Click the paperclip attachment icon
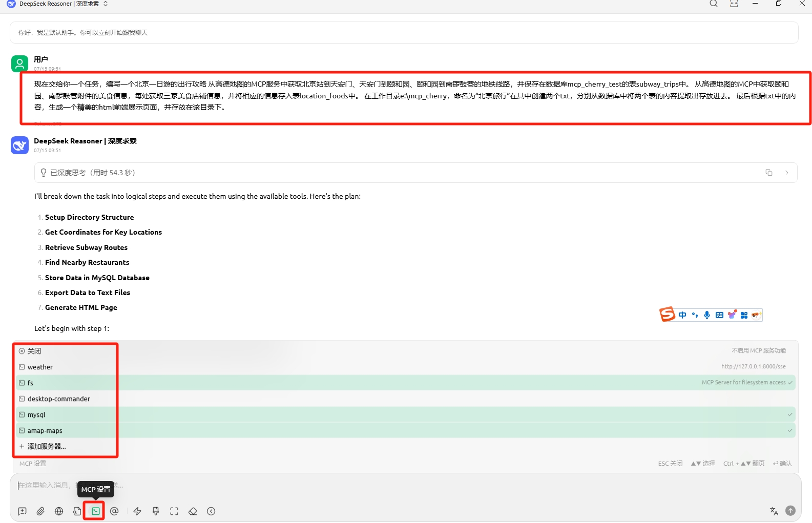812x523 pixels. point(40,511)
